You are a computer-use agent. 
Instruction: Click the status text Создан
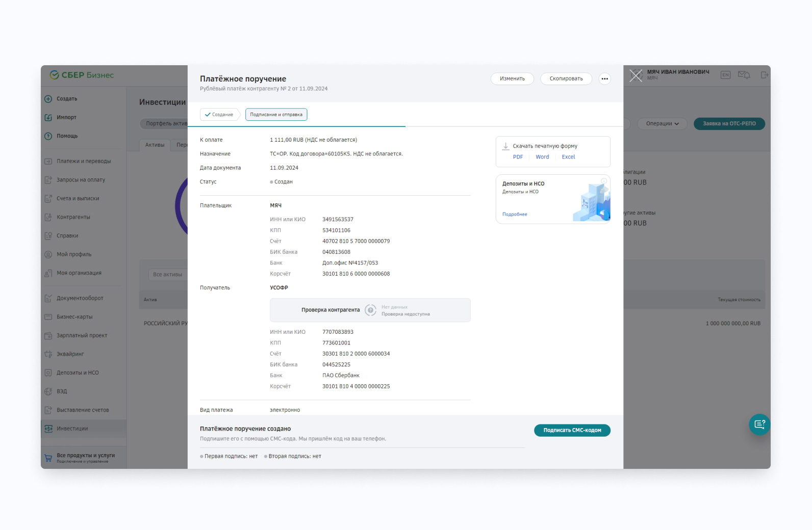coord(283,182)
